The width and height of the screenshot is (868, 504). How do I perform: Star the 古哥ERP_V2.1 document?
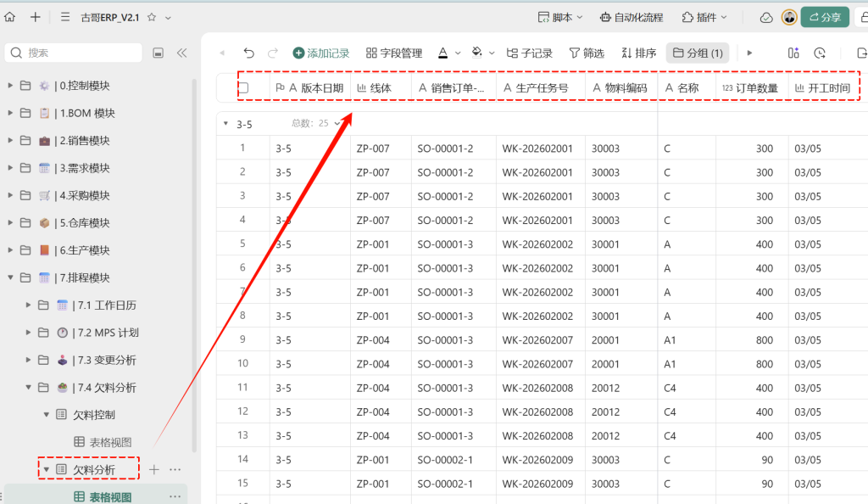[x=152, y=17]
